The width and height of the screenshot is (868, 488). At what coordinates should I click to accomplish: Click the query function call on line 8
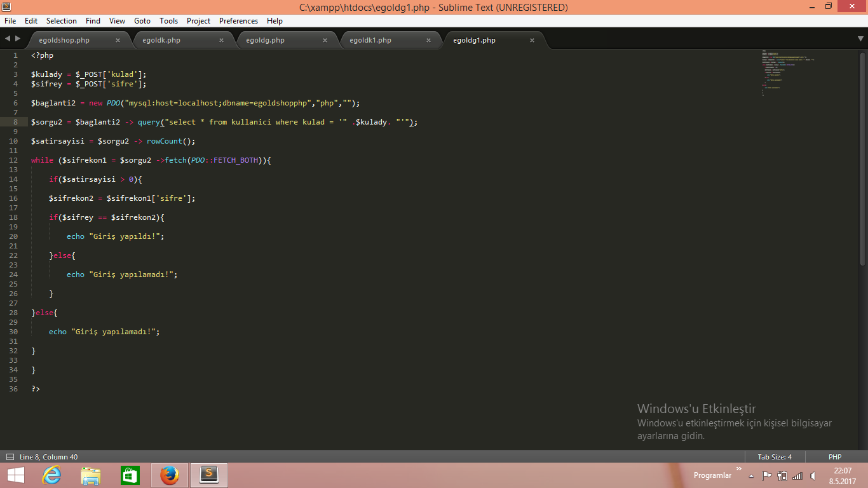149,122
